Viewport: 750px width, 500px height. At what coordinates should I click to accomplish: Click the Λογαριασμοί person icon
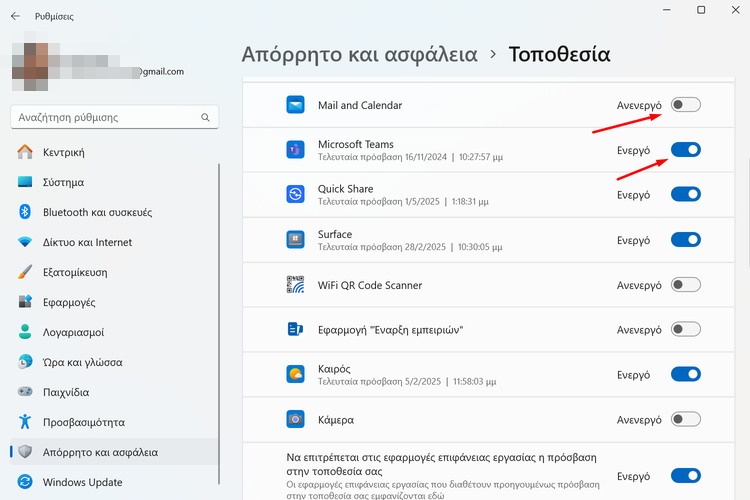pyautogui.click(x=25, y=332)
